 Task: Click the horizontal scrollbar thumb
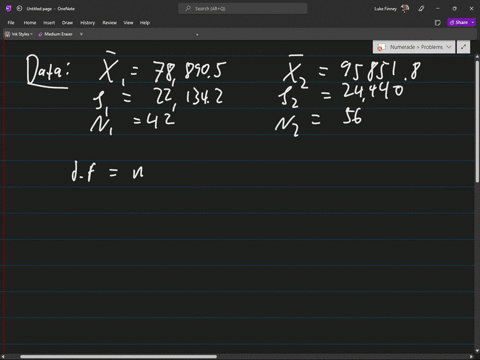point(118,356)
